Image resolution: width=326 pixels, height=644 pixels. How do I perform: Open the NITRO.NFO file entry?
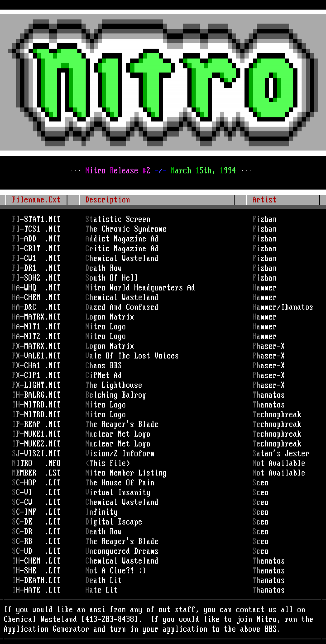tap(36, 463)
